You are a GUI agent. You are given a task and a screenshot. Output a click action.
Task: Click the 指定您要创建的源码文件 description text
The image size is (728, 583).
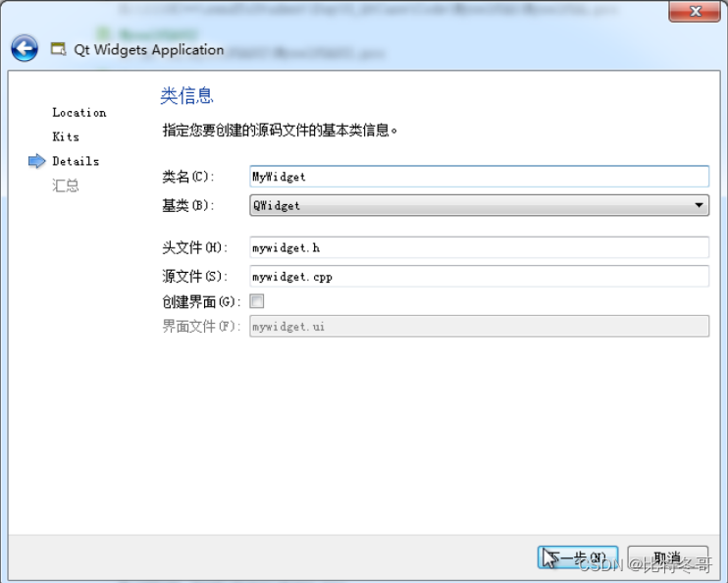coord(280,131)
